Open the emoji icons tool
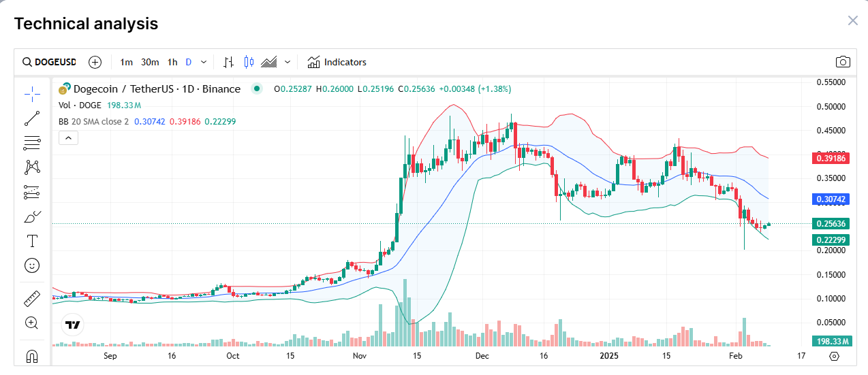868x375 pixels. point(32,265)
